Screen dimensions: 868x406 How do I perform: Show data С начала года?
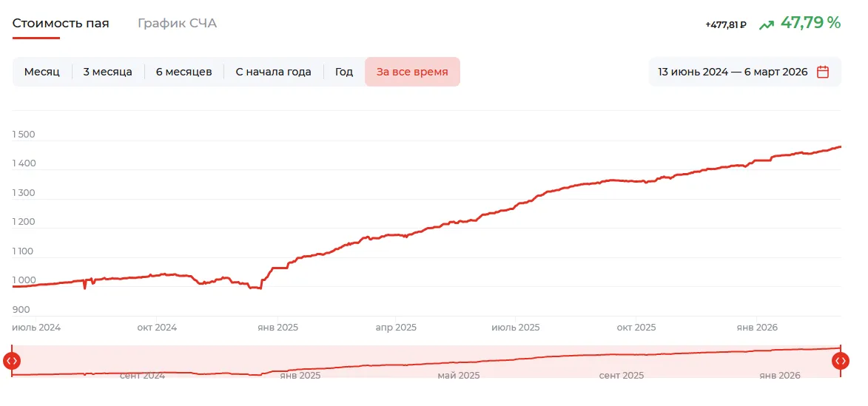point(274,72)
